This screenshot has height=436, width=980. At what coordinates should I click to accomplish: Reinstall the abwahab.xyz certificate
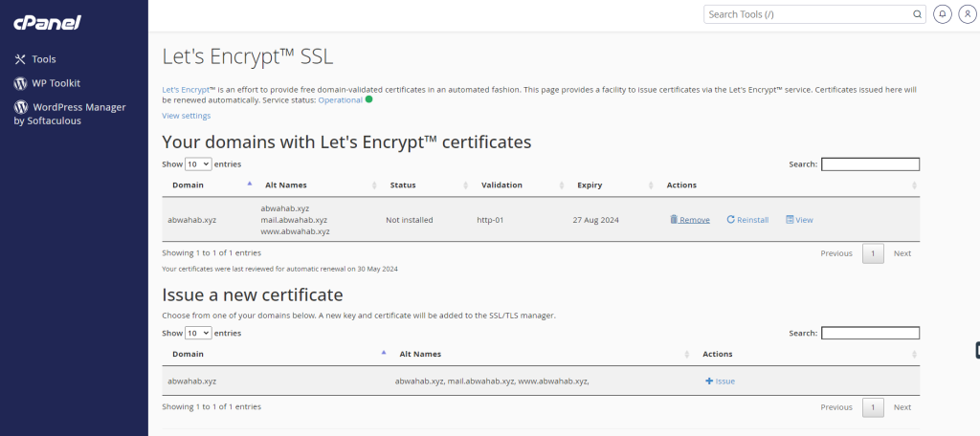point(747,220)
